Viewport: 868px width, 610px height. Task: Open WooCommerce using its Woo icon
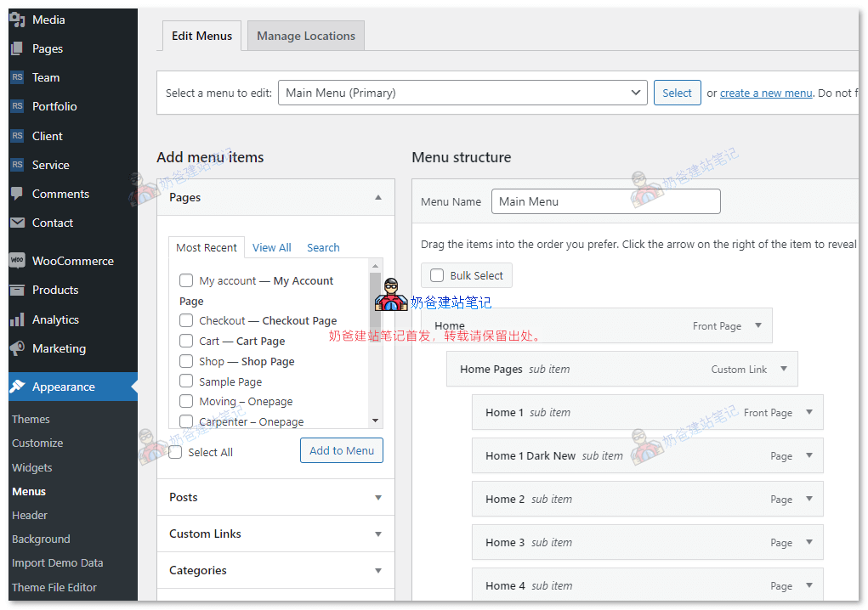click(x=17, y=261)
